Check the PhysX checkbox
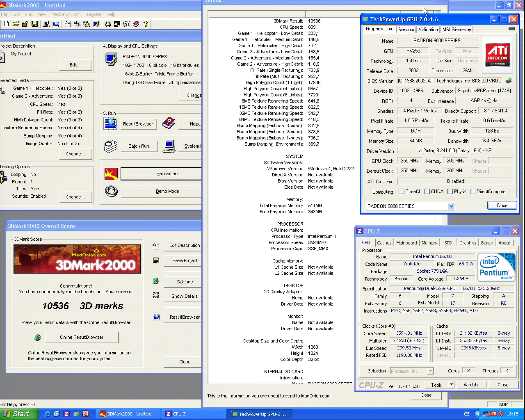Viewport: 525px width, 420px height. [450, 191]
